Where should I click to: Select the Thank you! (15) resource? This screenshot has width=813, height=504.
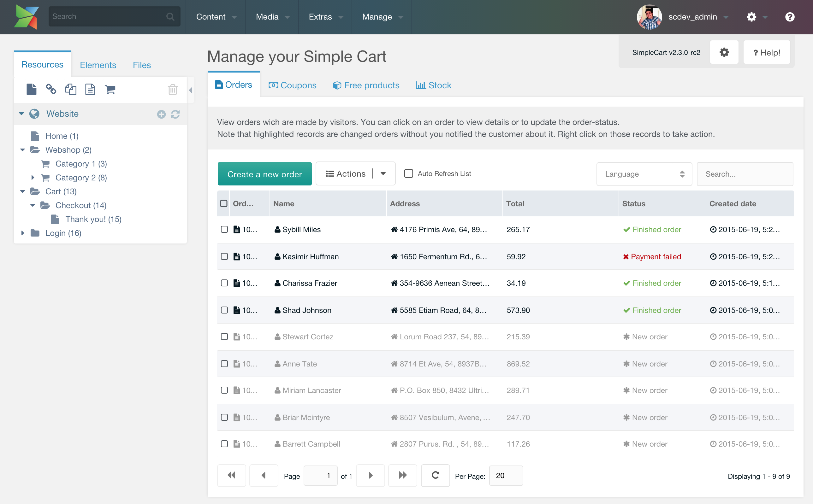(93, 219)
